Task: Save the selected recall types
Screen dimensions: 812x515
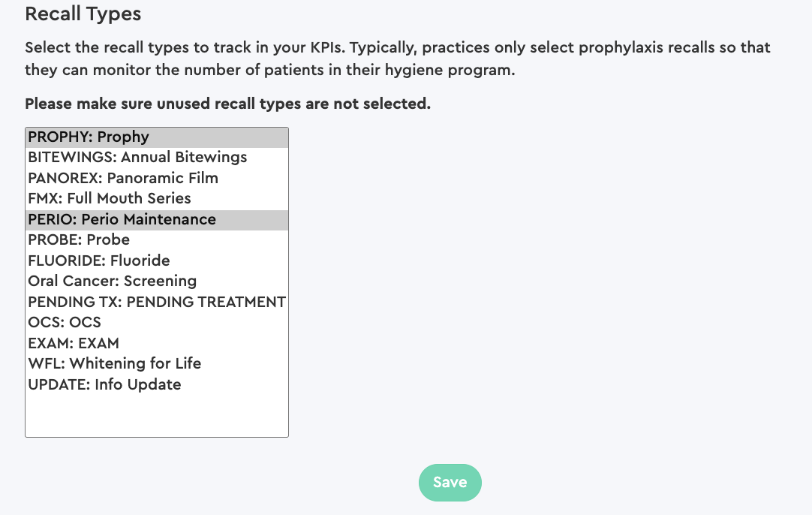Action: (x=450, y=482)
